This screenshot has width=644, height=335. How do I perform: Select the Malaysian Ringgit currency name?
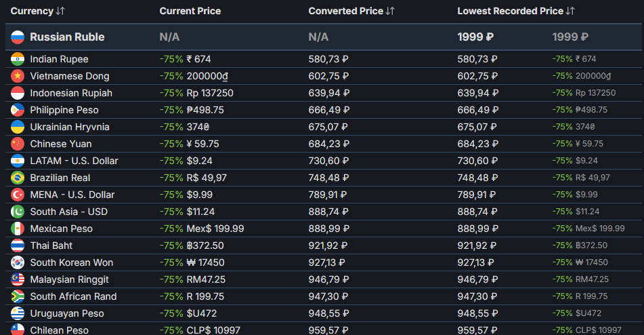pos(69,279)
